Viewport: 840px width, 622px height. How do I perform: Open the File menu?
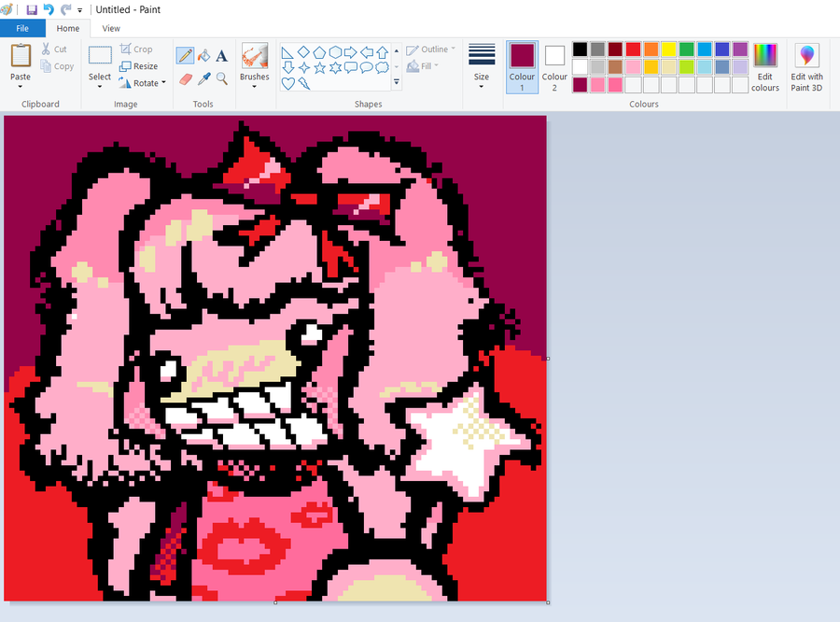[22, 28]
